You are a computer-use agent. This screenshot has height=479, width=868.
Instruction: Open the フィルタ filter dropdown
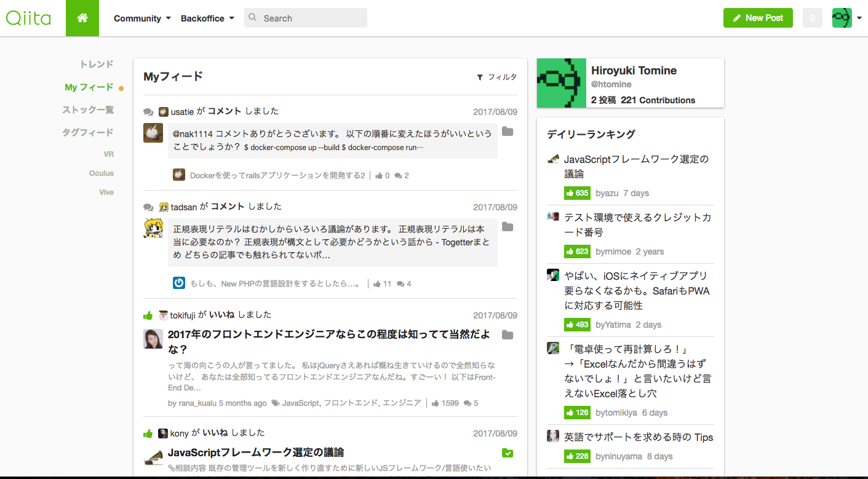(x=496, y=77)
